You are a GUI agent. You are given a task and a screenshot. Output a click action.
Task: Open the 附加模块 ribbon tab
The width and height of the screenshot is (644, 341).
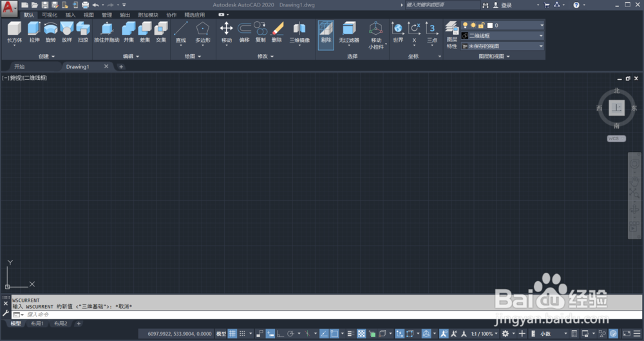click(x=148, y=15)
